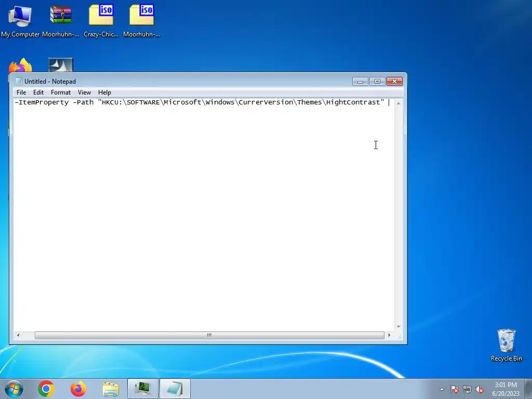The image size is (532, 399).
Task: Open the Help menu in Notepad
Action: (104, 92)
